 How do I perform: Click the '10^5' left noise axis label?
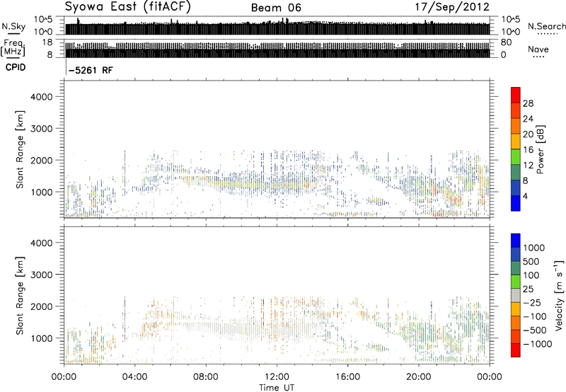tap(43, 20)
